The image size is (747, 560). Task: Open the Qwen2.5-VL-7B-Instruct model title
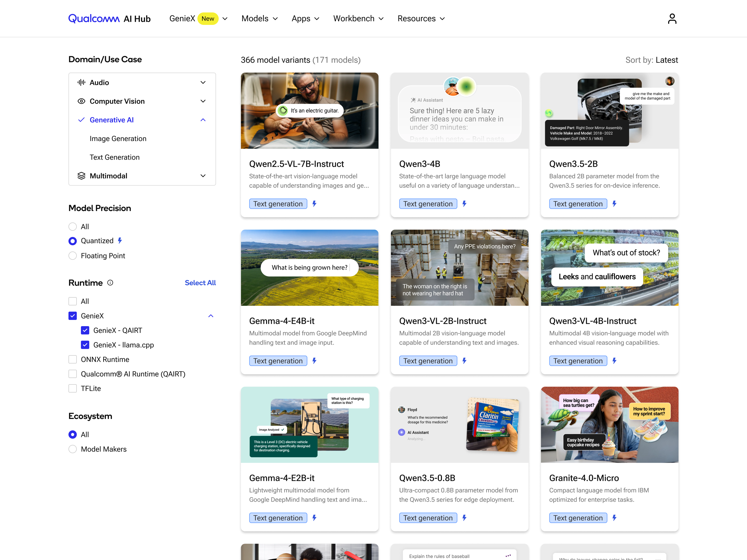point(296,164)
